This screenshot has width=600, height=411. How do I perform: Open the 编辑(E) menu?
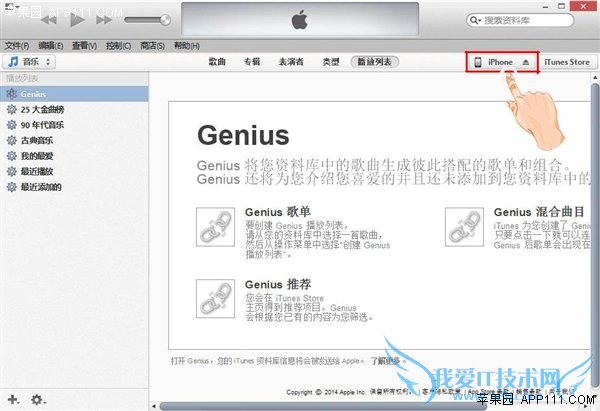(51, 46)
